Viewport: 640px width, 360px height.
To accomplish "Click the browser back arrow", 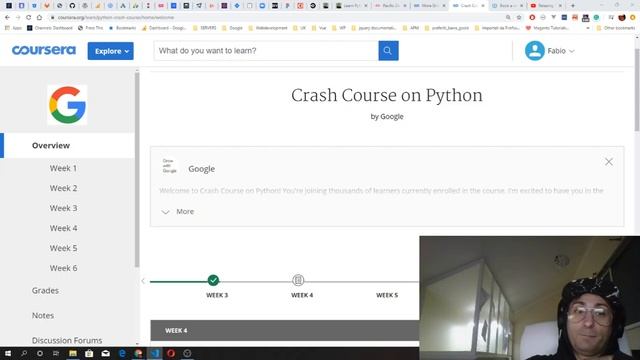I will pyautogui.click(x=7, y=18).
